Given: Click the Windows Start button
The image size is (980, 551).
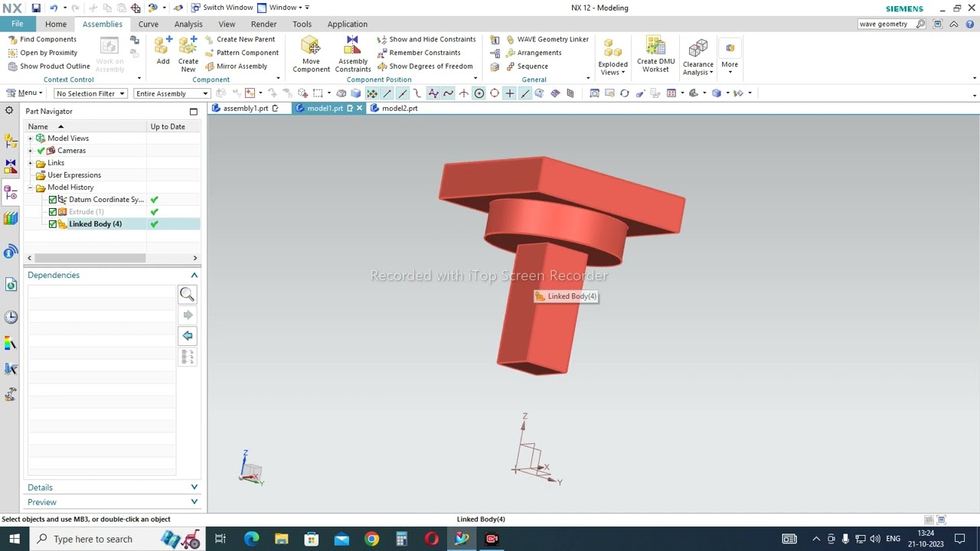Looking at the screenshot, I should [x=15, y=539].
